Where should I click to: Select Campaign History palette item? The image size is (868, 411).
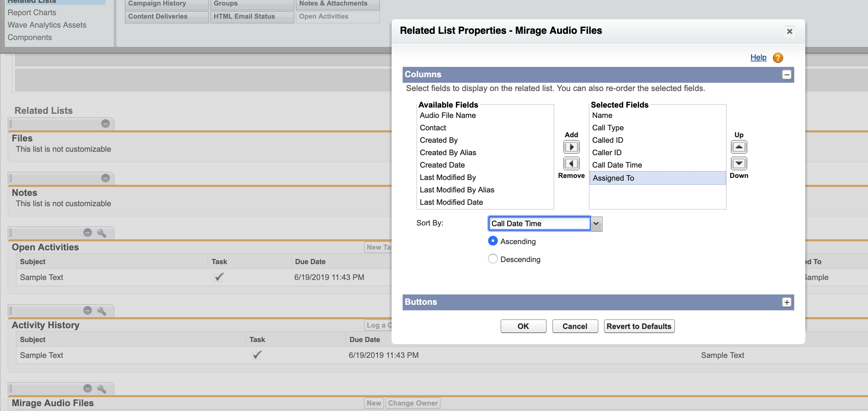pos(167,4)
